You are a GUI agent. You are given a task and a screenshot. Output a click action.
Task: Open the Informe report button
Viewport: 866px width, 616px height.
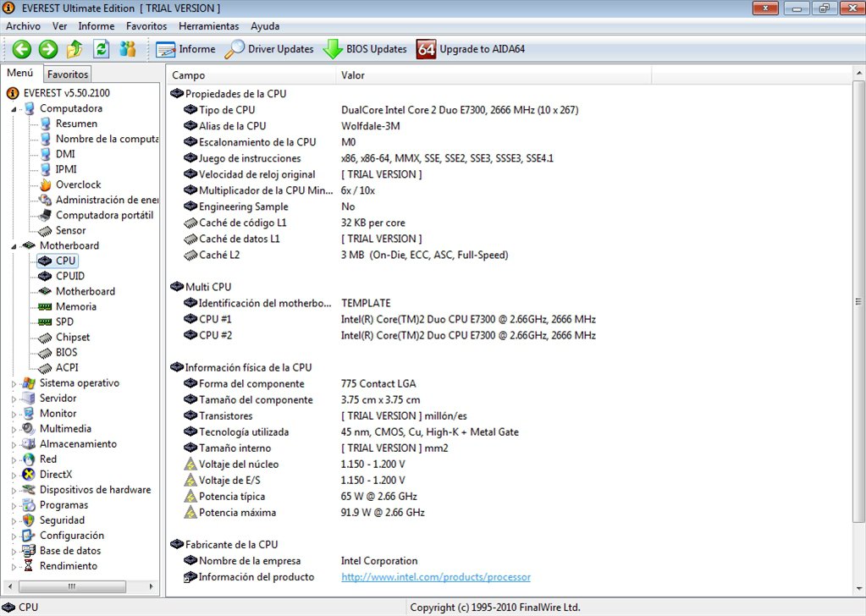[x=185, y=49]
